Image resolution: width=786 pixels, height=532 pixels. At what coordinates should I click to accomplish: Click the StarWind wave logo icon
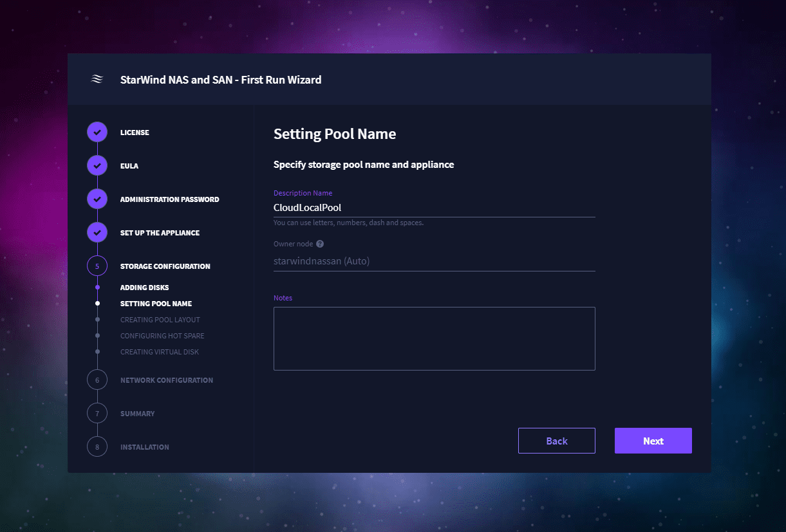[x=97, y=80]
